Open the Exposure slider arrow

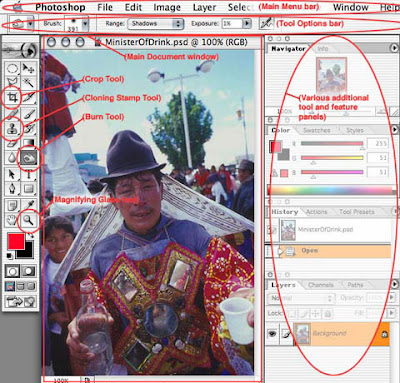tap(247, 23)
